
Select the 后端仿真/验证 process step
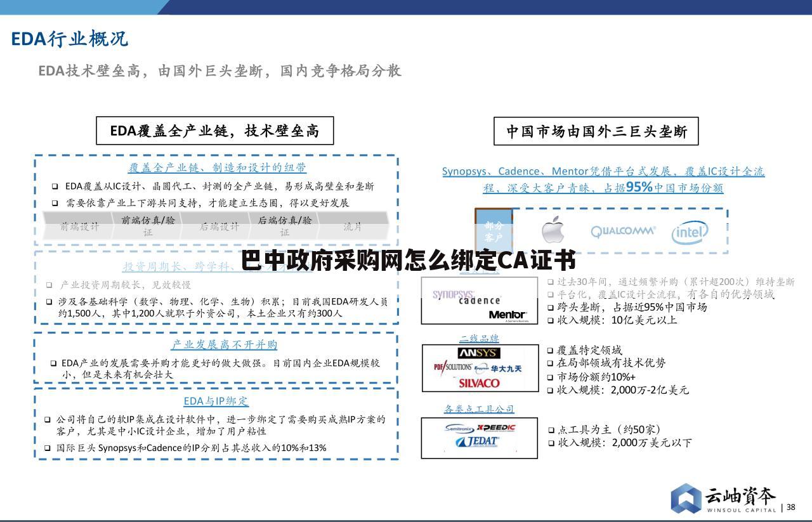[285, 226]
